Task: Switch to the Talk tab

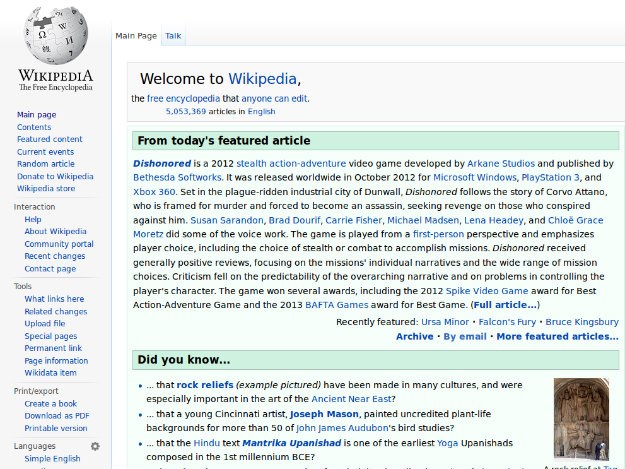Action: [x=173, y=36]
